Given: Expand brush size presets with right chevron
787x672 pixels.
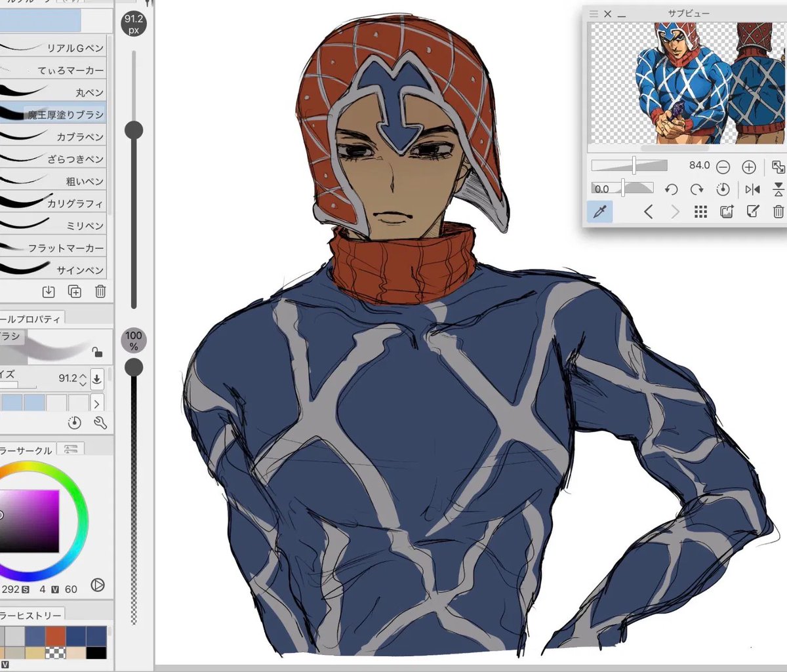Looking at the screenshot, I should (97, 404).
